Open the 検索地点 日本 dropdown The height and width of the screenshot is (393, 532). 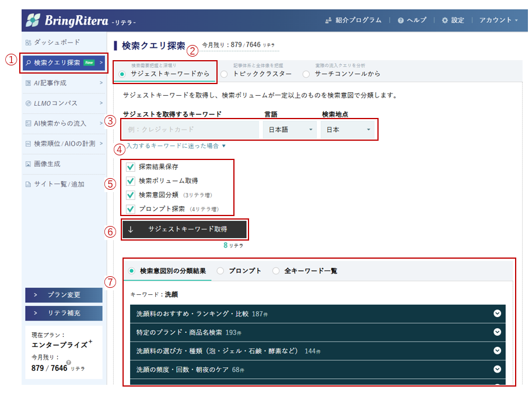tap(348, 130)
